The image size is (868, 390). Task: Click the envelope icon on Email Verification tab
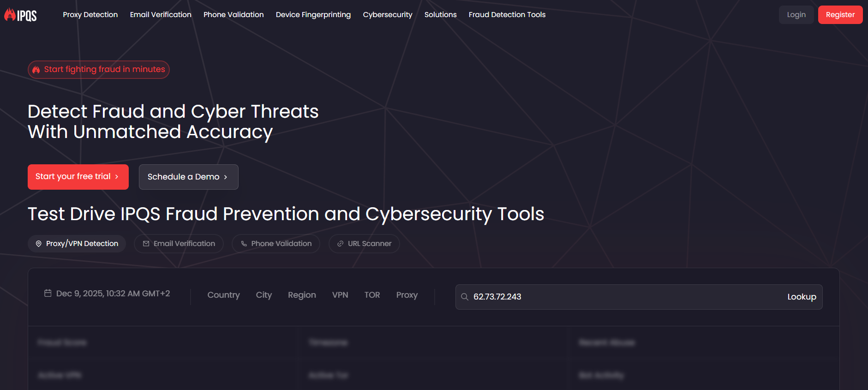click(x=146, y=244)
